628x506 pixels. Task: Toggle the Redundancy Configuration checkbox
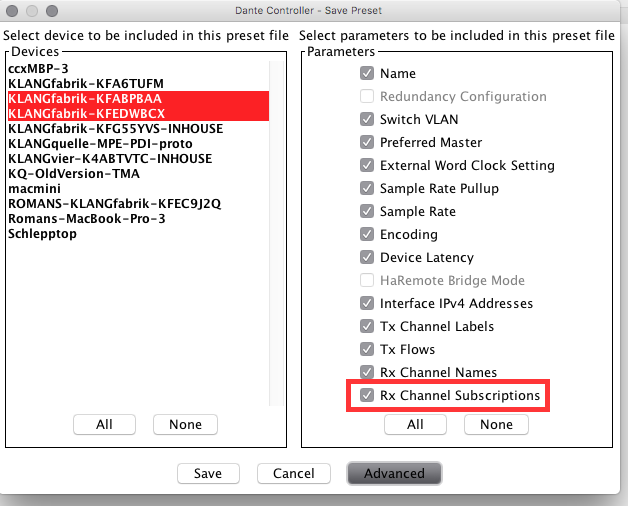click(x=367, y=96)
